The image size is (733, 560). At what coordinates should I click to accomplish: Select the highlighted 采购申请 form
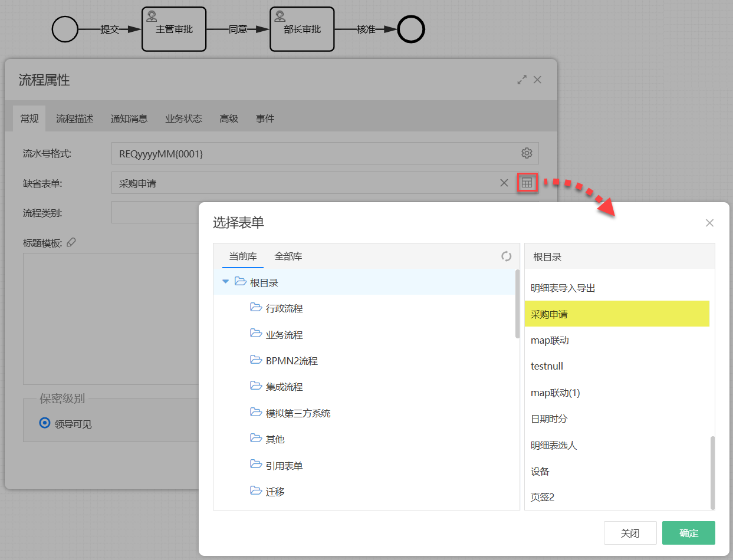pos(617,314)
